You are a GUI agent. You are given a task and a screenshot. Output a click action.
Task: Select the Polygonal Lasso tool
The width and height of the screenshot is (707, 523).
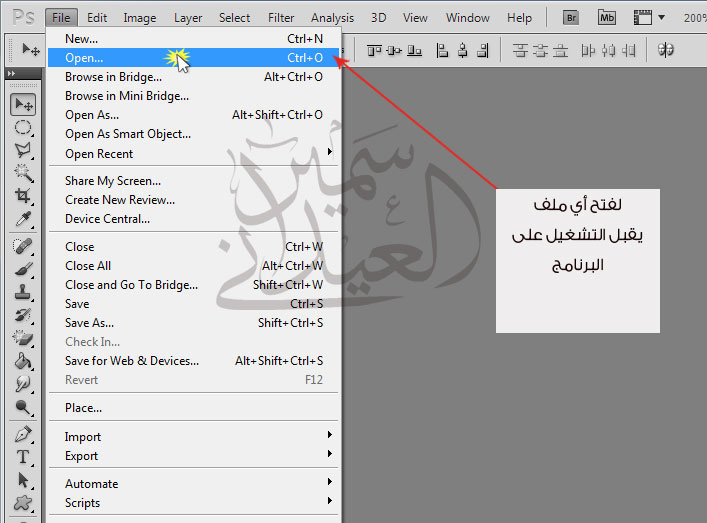23,150
